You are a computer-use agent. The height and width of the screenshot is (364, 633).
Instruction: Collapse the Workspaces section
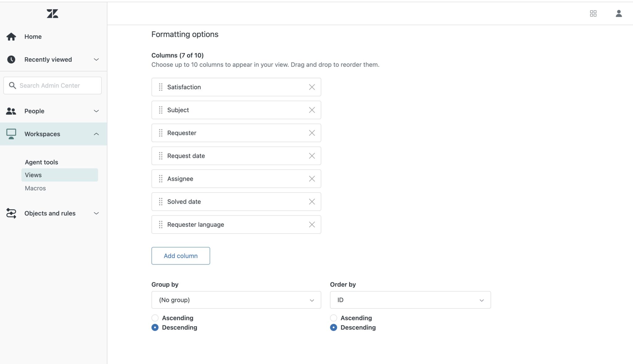pos(96,134)
